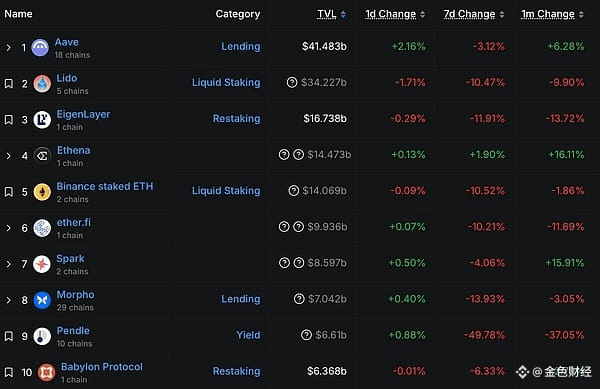Open the Binance staked ETH link
Image resolution: width=600 pixels, height=389 pixels.
point(105,186)
